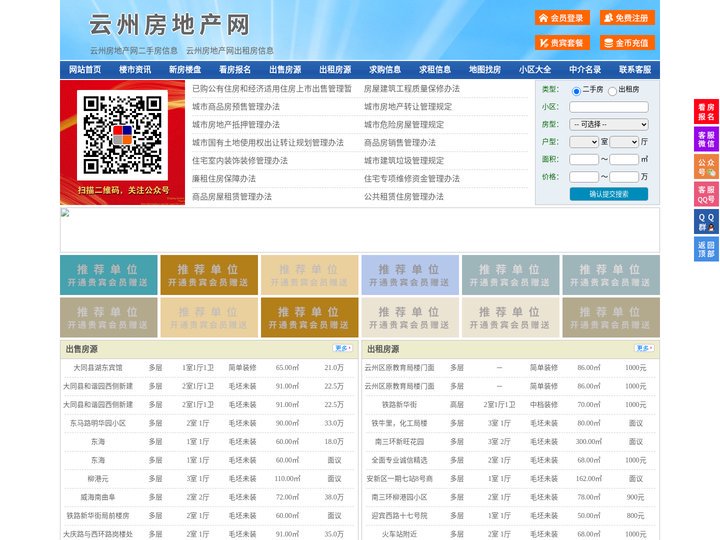Open 看房报名 navigation item
Viewport: 720px width, 540px height.
tap(235, 70)
